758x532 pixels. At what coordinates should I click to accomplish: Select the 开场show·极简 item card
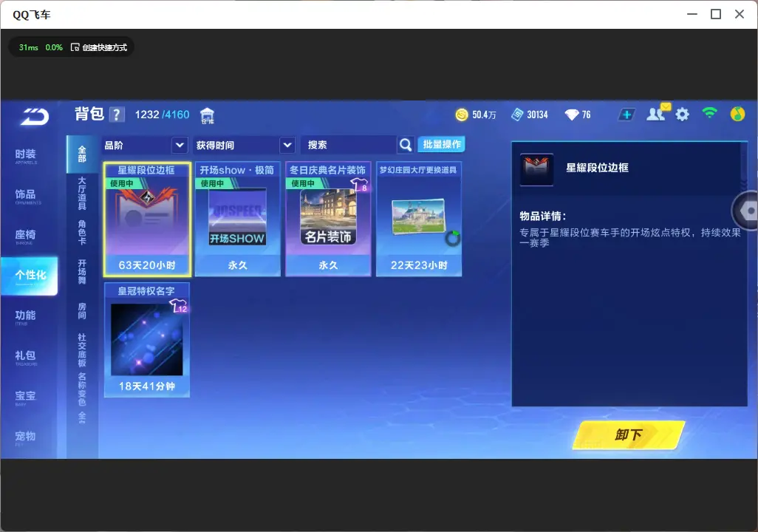pyautogui.click(x=237, y=219)
